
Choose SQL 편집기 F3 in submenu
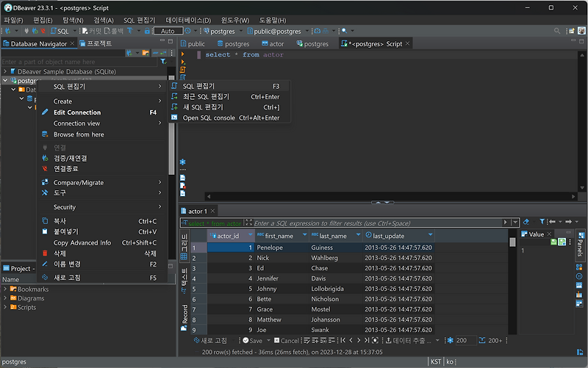(x=231, y=86)
